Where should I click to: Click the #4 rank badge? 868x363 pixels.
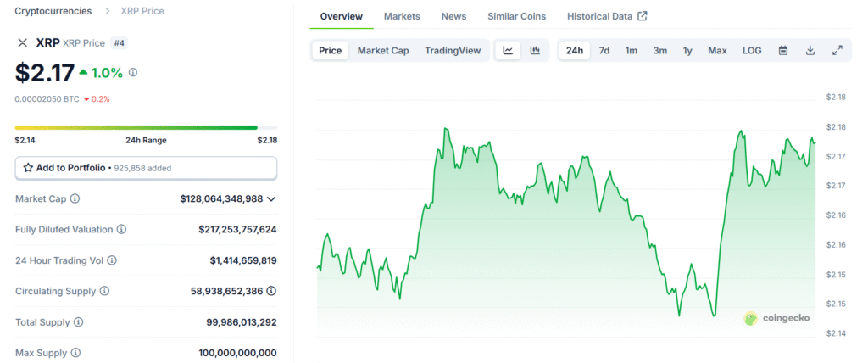pos(119,42)
